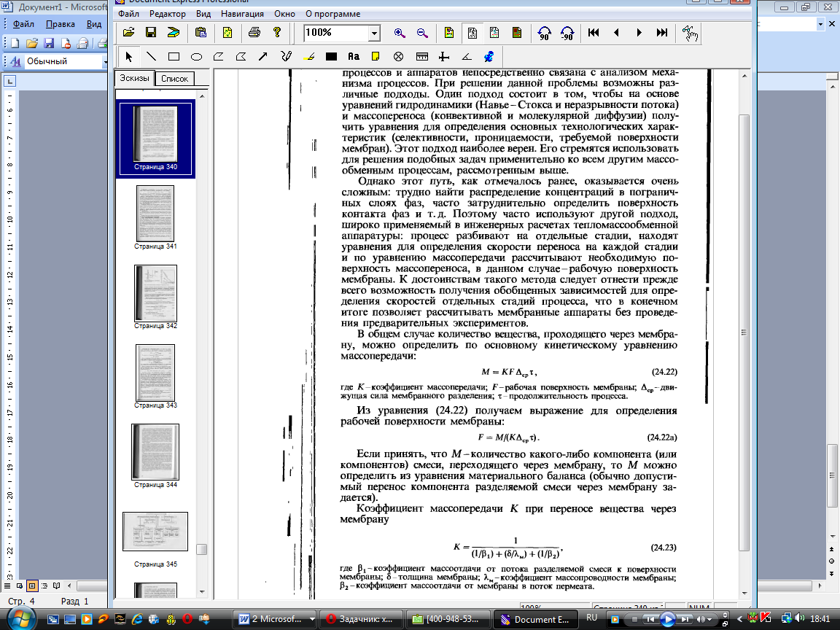Select thumbnail Страница 341

click(x=155, y=217)
